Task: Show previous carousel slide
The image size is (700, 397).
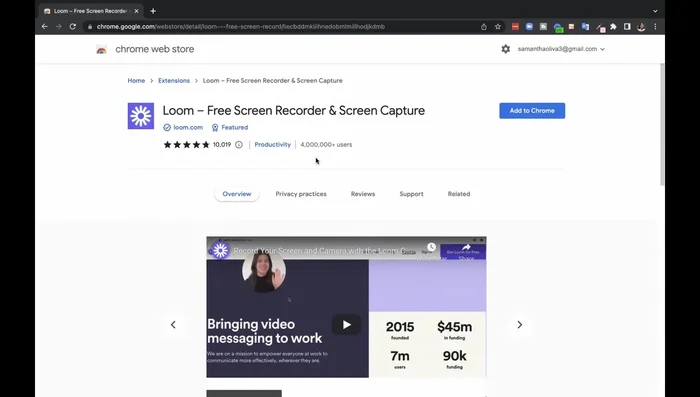Action: (x=173, y=325)
